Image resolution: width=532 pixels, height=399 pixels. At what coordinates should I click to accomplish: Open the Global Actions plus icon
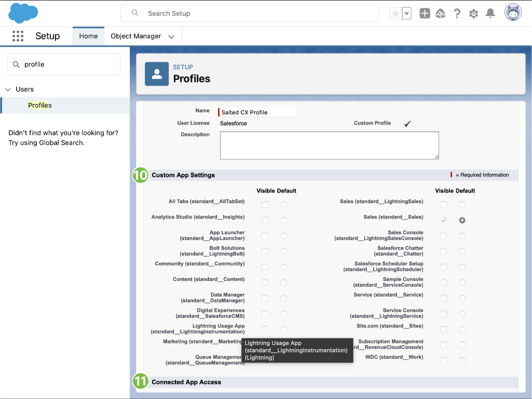click(425, 13)
